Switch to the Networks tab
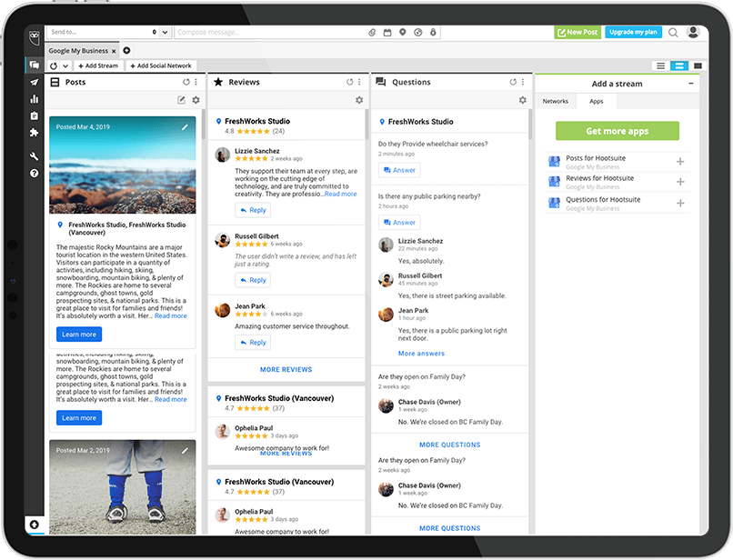733x560 pixels. coord(555,102)
